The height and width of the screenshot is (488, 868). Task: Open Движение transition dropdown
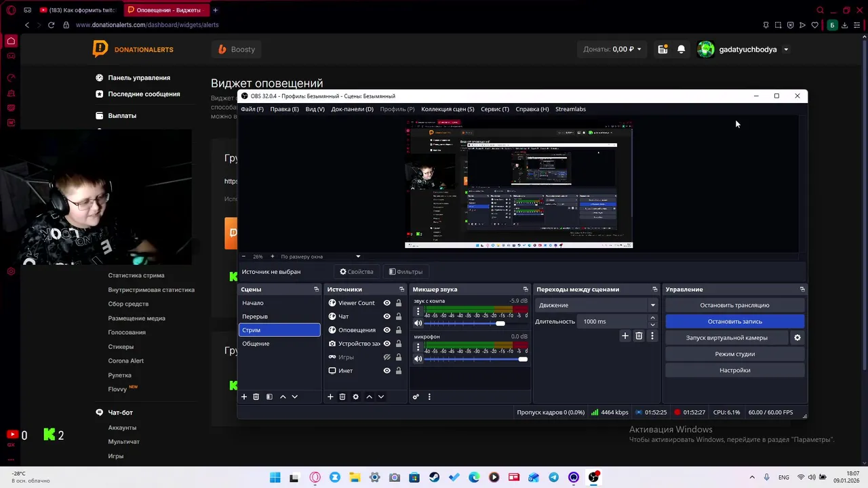[597, 305]
